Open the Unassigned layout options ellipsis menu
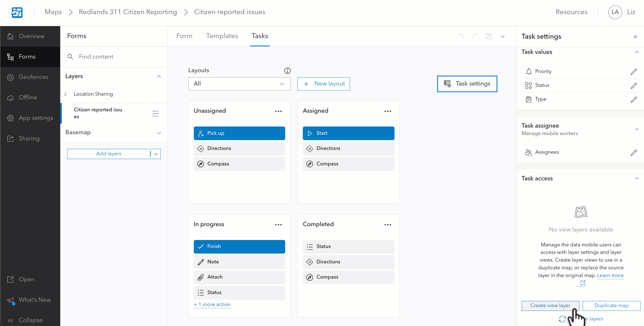 point(278,111)
